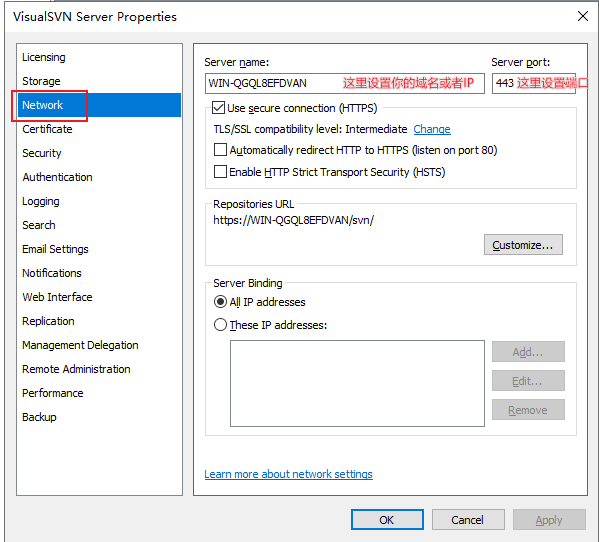The image size is (599, 542).
Task: Open Email Settings page
Action: click(x=55, y=249)
